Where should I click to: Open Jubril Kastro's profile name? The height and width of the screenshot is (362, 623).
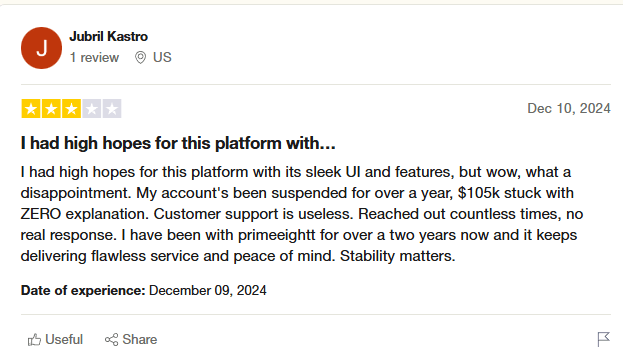[x=108, y=37]
